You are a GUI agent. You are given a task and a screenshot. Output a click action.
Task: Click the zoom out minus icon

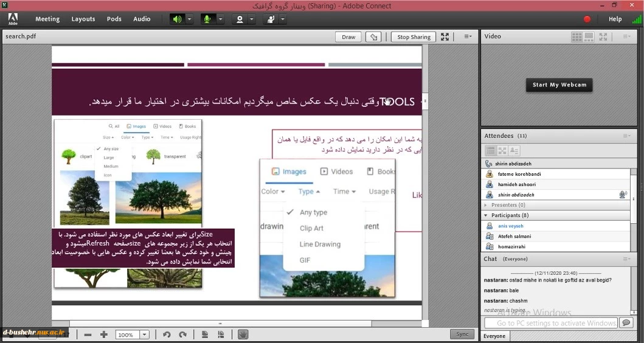click(88, 334)
